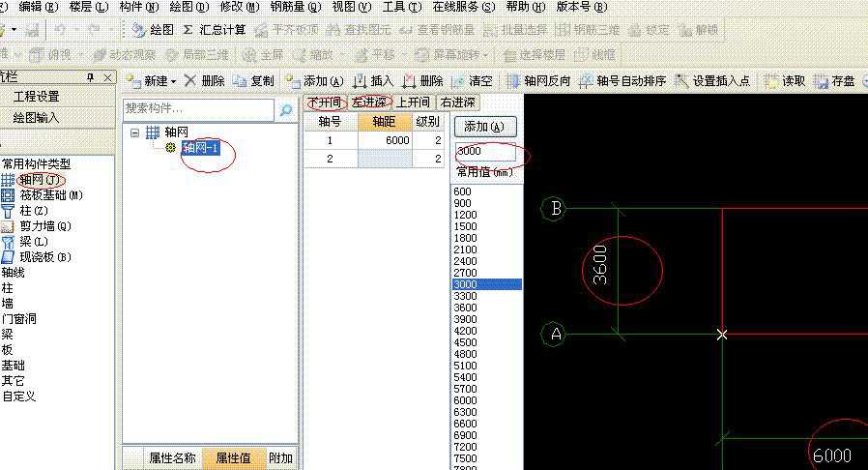Click the empty 轴距 cell in row 2
This screenshot has width=868, height=470.
pos(385,159)
